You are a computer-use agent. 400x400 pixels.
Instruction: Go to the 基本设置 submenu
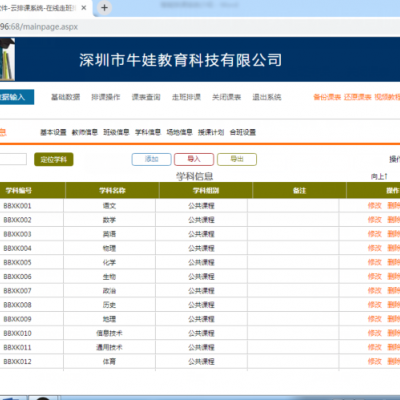tap(53, 132)
